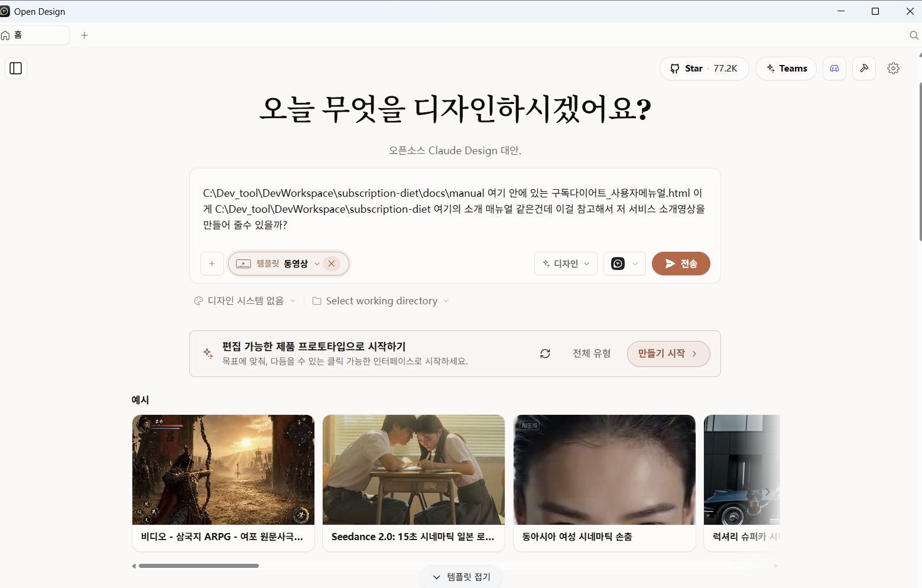Click the sparkle icon beside 편집 가능한 제품

[x=208, y=353]
